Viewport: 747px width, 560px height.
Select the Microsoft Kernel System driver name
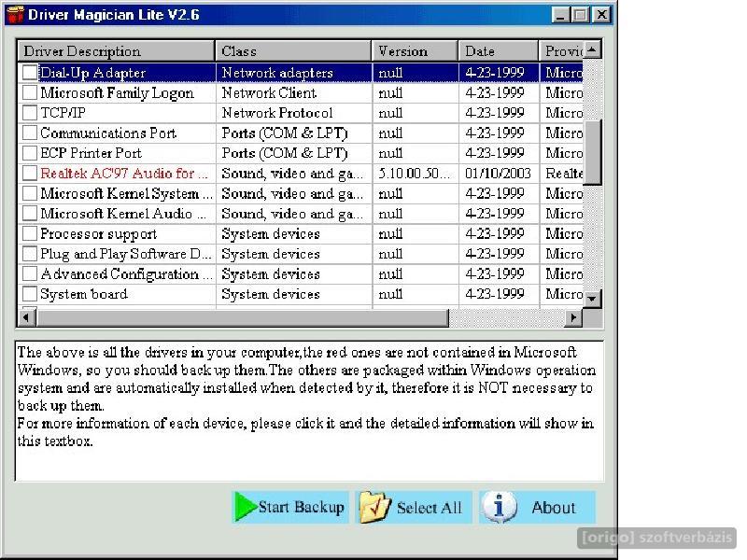126,193
